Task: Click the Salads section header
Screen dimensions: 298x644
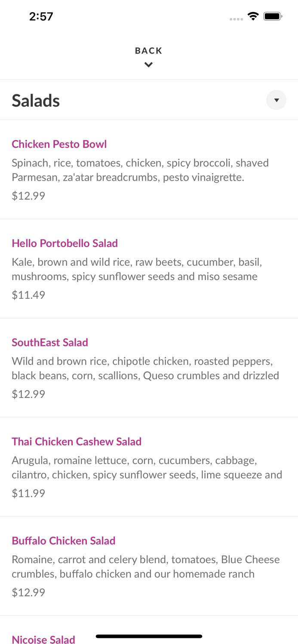Action: click(x=36, y=100)
